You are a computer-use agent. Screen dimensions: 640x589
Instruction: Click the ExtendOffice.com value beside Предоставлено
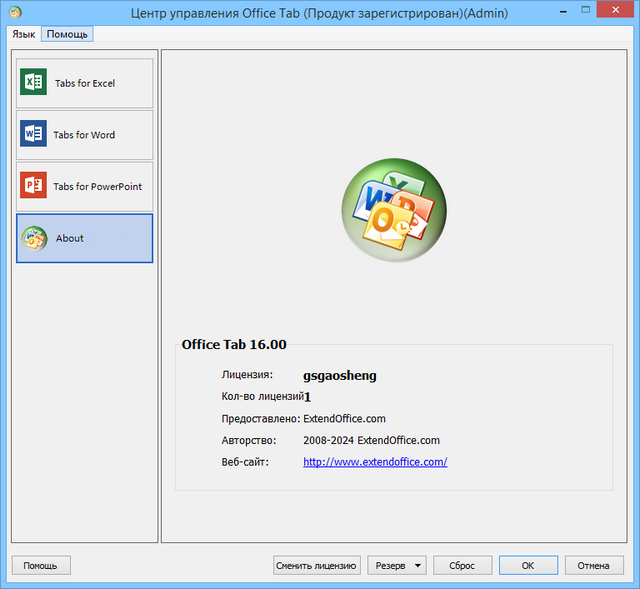coord(344,419)
